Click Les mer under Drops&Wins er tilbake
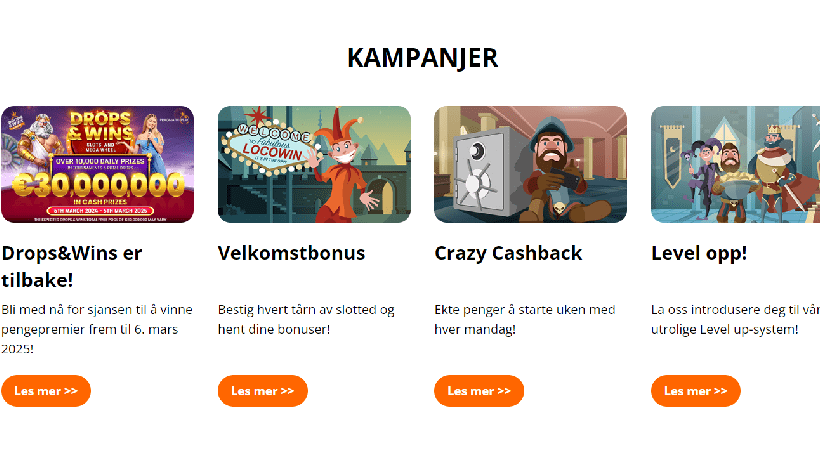The image size is (820, 460). [46, 391]
